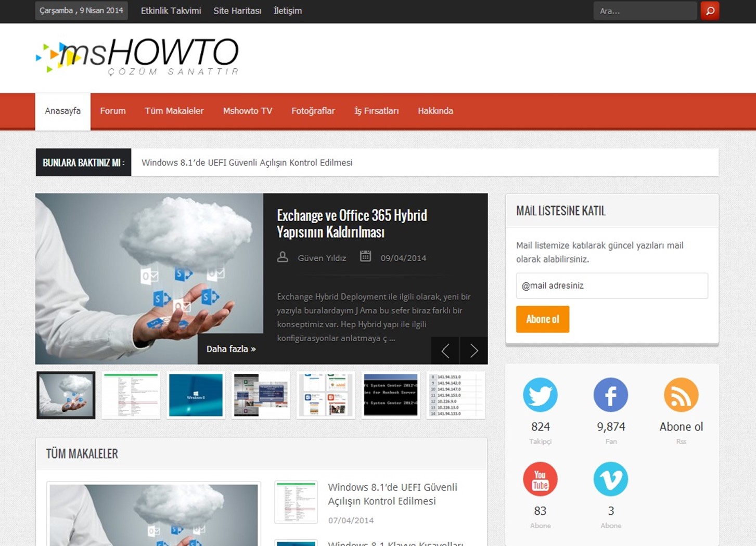Click the orange Abone ol button
Screen dimensions: 756x546
pos(543,319)
